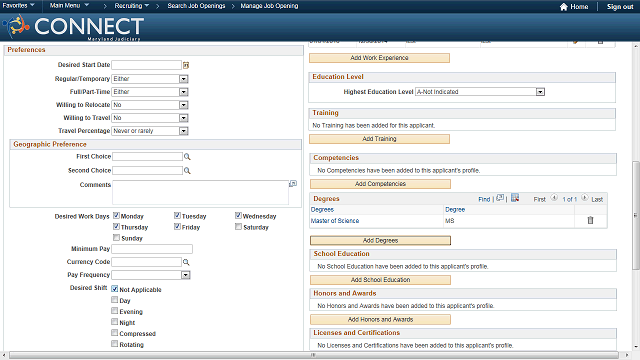Open the Travel Percentage dropdown
Image resolution: width=640 pixels, height=360 pixels.
150,131
